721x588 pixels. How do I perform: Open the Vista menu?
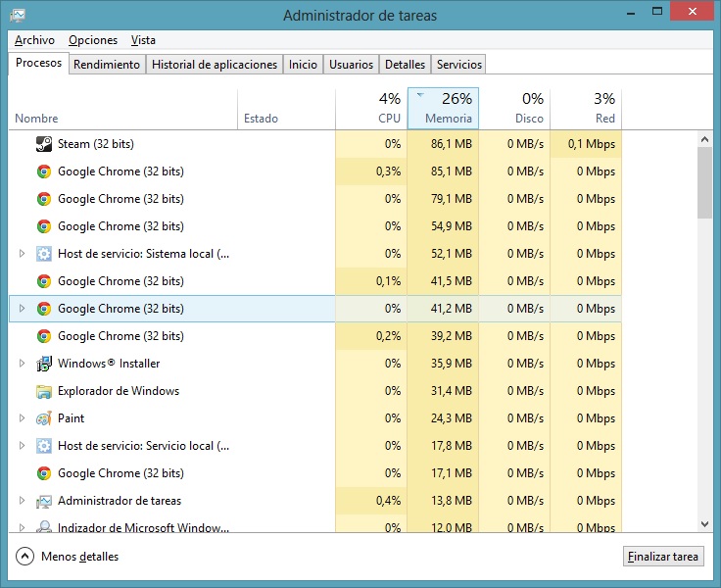143,40
